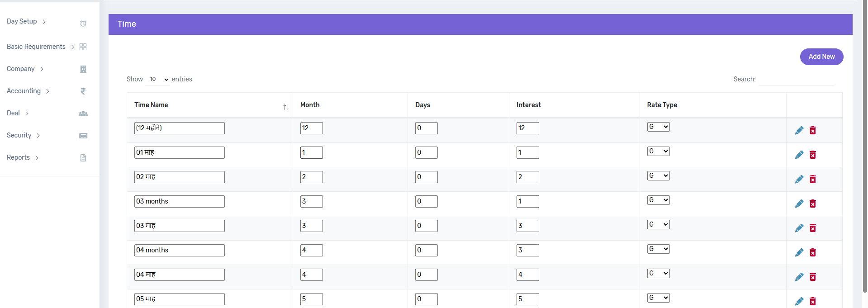The height and width of the screenshot is (308, 868).
Task: Click the Time Name field containing 03 months
Action: (179, 201)
